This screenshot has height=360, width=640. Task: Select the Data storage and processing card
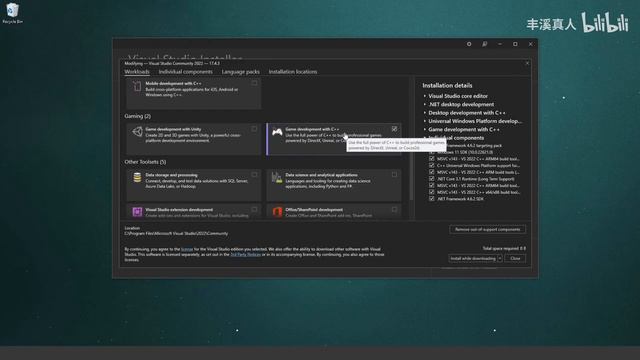tap(193, 185)
